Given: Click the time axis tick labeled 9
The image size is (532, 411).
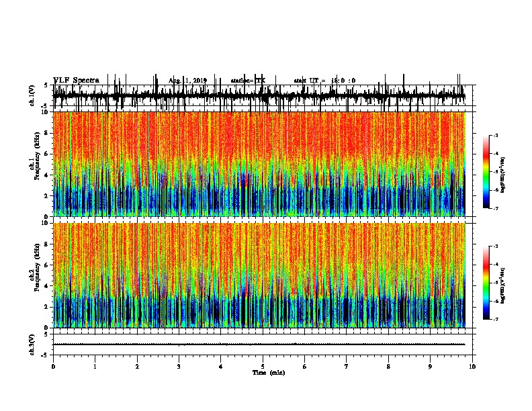Looking at the screenshot, I should 430,366.
